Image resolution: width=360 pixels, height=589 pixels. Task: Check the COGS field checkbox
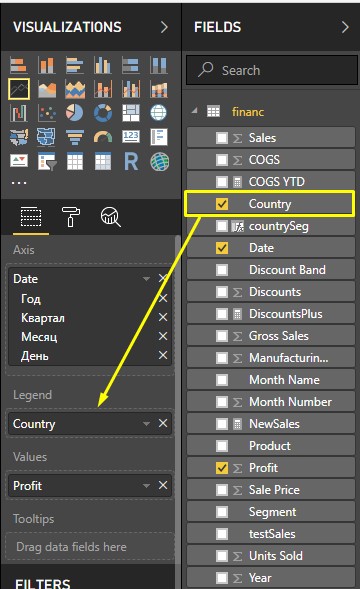point(222,160)
